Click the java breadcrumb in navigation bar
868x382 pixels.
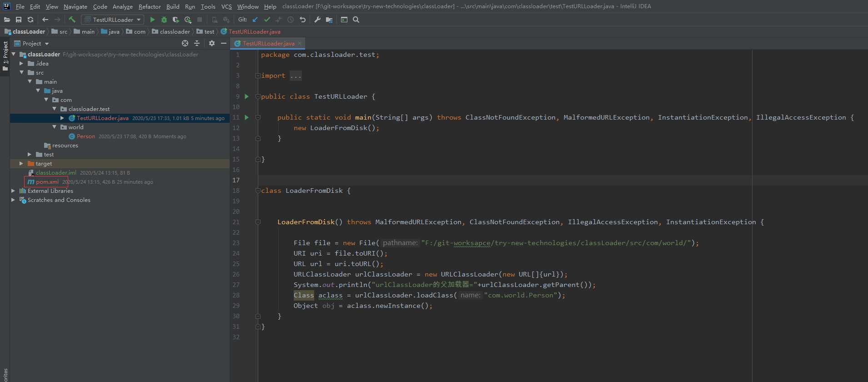coord(110,31)
